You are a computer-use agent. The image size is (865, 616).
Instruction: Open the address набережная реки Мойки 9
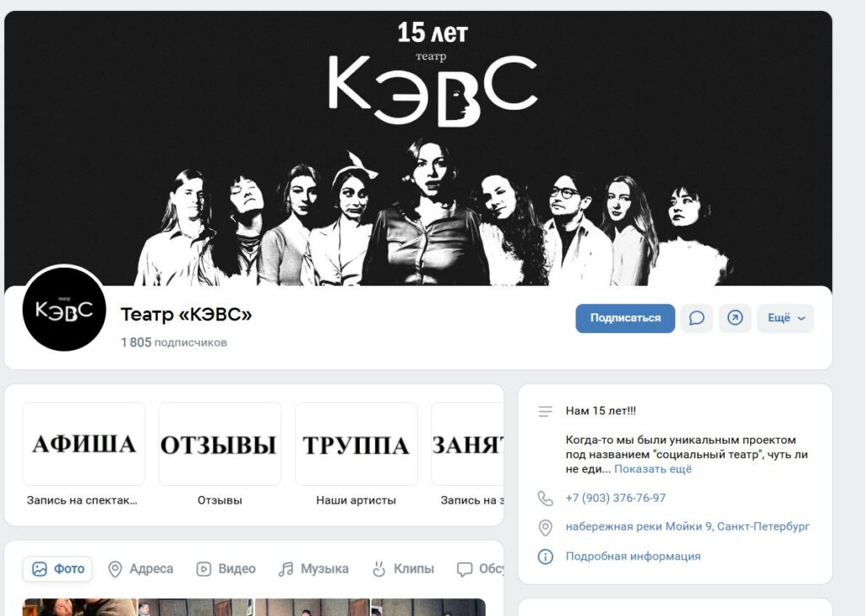point(688,526)
